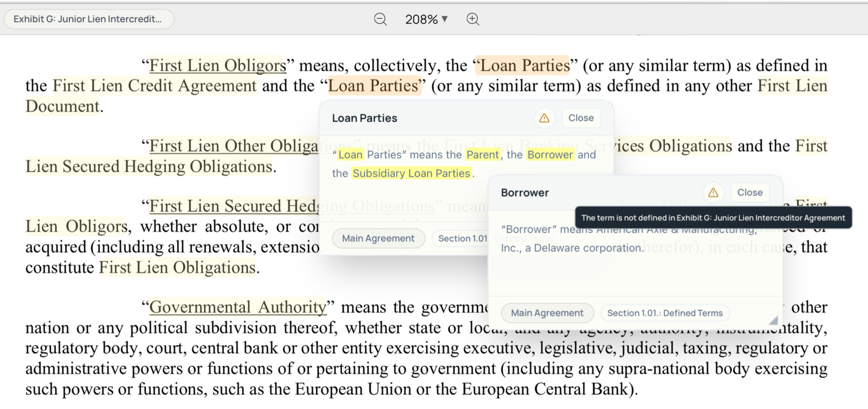This screenshot has height=409, width=868.
Task: Select the highlighted Parent term in the popup
Action: pos(482,155)
